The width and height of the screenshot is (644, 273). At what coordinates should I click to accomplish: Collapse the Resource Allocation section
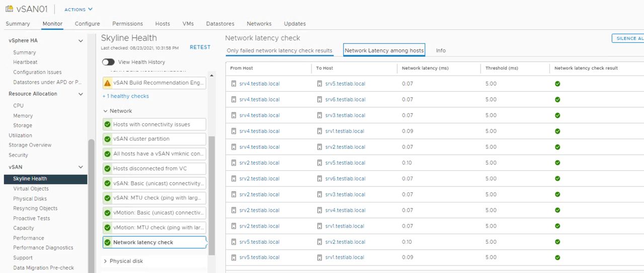(80, 94)
